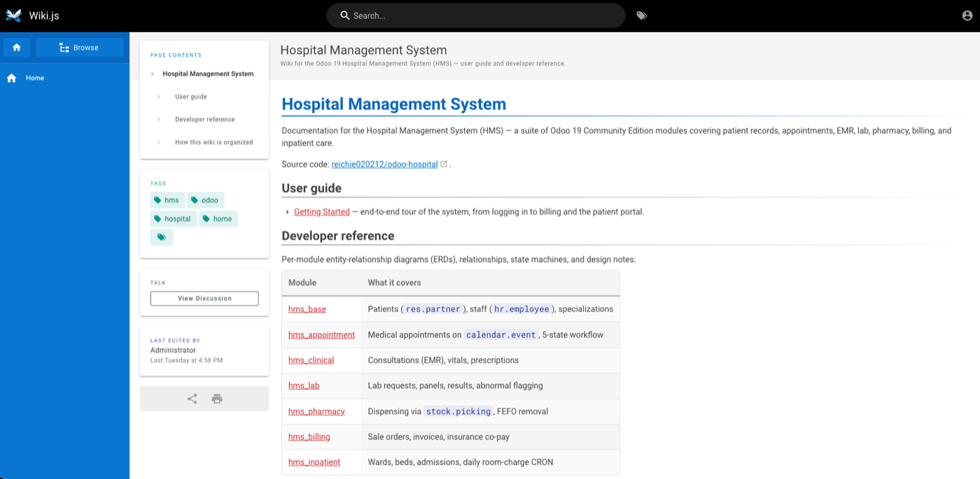Click the Wiki.js site title text
The width and height of the screenshot is (980, 479).
pyautogui.click(x=44, y=15)
